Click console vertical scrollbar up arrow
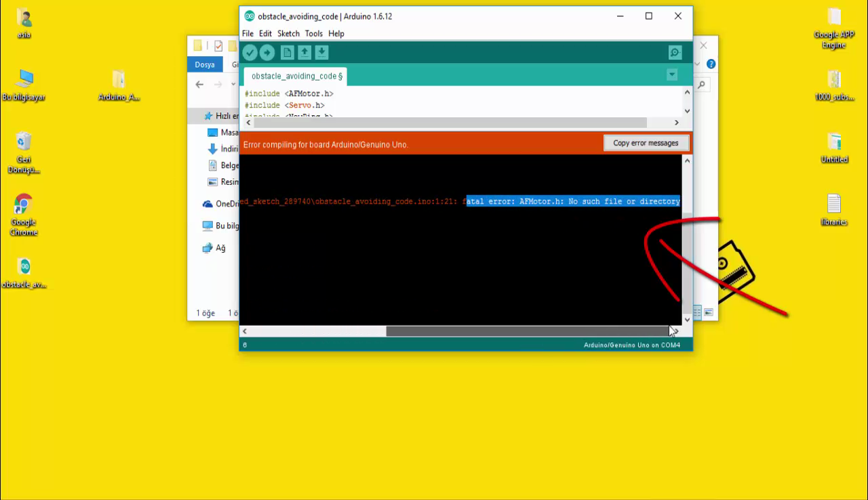The width and height of the screenshot is (868, 500). click(687, 161)
